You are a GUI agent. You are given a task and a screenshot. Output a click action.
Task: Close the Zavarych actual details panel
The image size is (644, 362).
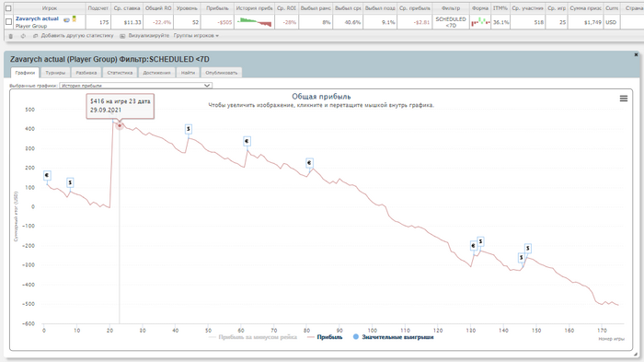click(636, 54)
